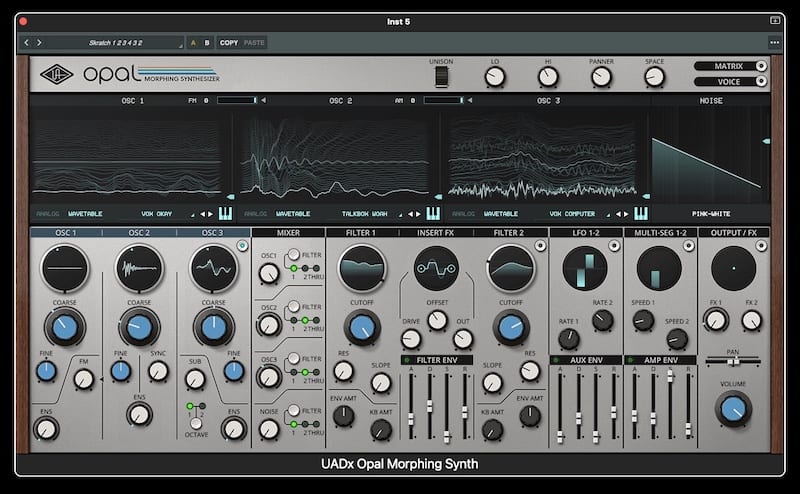Click the Space knob in header
Image resolution: width=800 pixels, height=494 pixels.
coord(654,77)
